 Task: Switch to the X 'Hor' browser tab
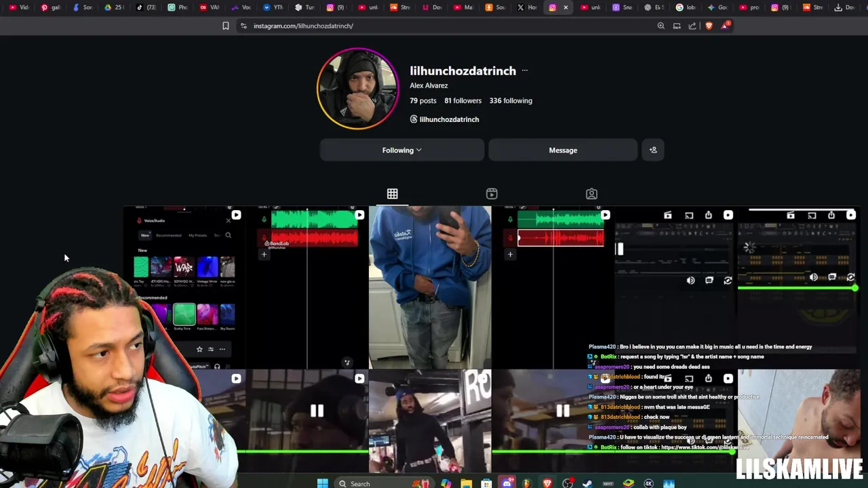click(527, 7)
